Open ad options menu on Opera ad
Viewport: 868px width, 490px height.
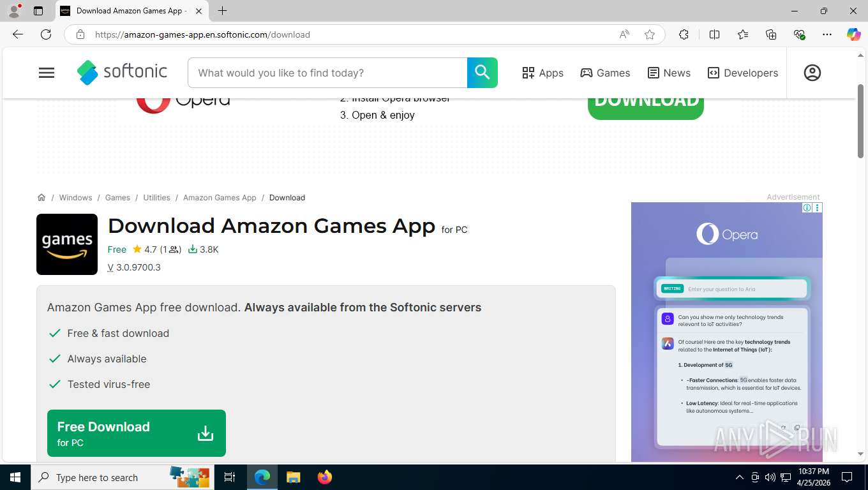tap(818, 208)
